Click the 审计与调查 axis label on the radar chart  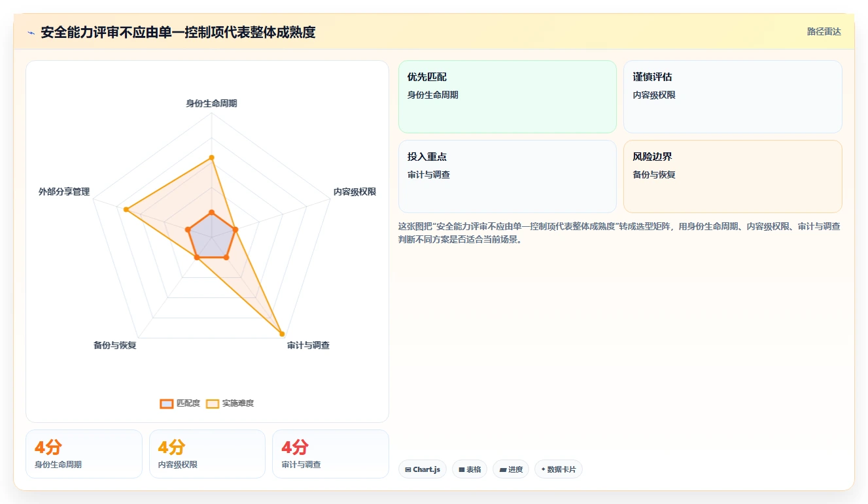pyautogui.click(x=308, y=345)
